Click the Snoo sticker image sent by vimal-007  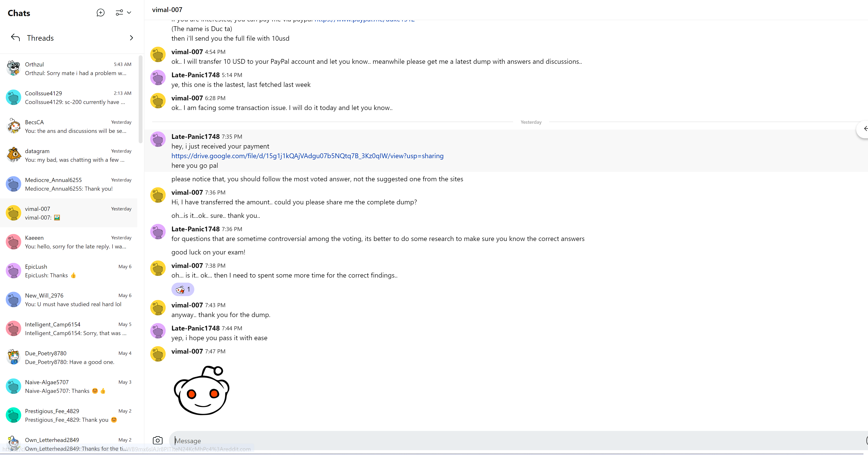pos(202,391)
